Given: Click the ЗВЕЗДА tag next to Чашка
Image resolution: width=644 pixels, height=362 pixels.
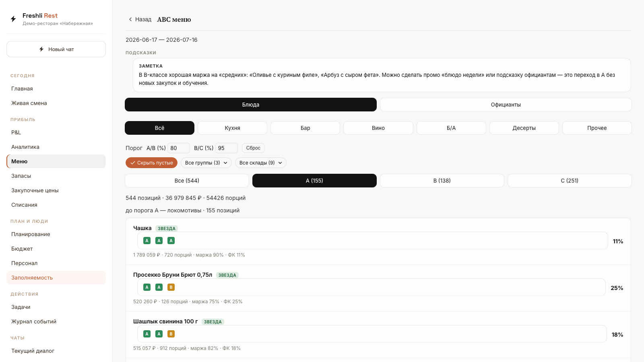Looking at the screenshot, I should point(167,228).
